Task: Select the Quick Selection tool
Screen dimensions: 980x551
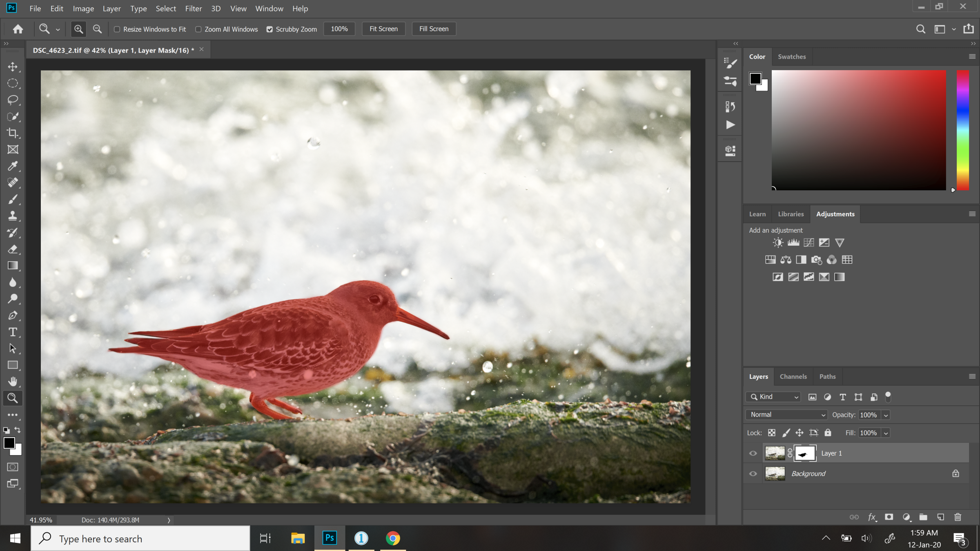Action: 13,116
